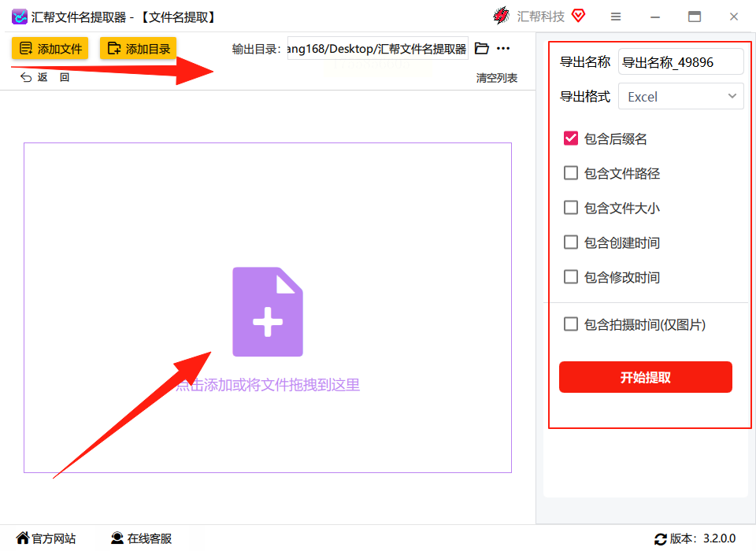Click the Add Files (添加文件) button

pos(50,48)
